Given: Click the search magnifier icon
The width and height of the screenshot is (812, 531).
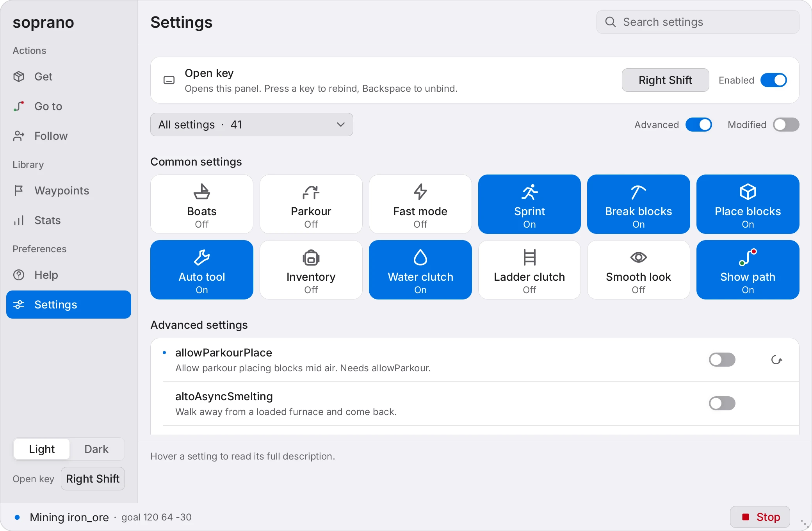Looking at the screenshot, I should click(x=611, y=22).
